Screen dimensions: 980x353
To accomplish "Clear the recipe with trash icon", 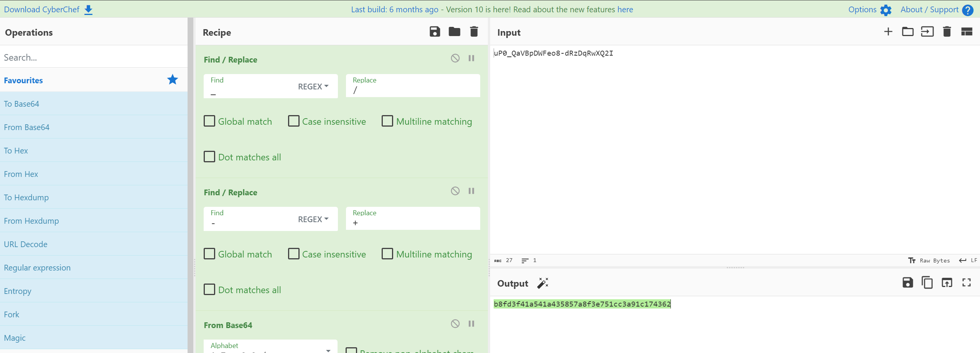I will [474, 32].
